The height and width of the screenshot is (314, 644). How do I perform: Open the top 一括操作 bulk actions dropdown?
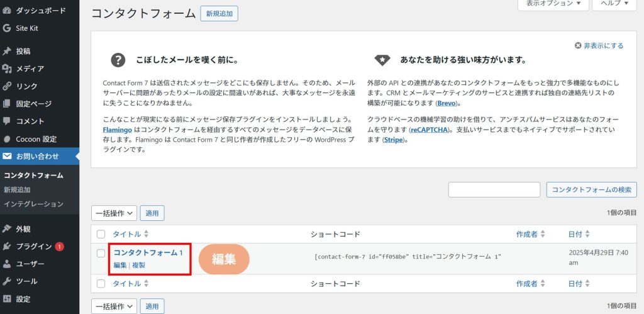pyautogui.click(x=114, y=213)
